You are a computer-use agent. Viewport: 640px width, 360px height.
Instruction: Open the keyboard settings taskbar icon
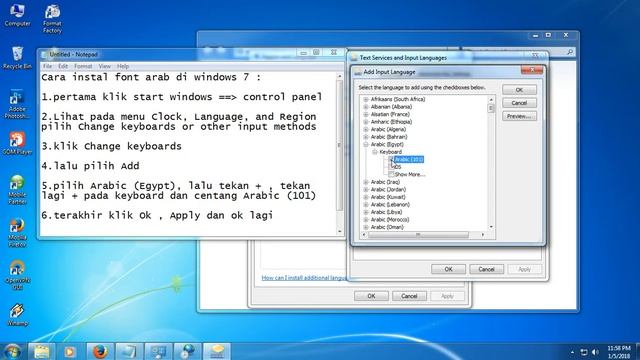coord(217,351)
